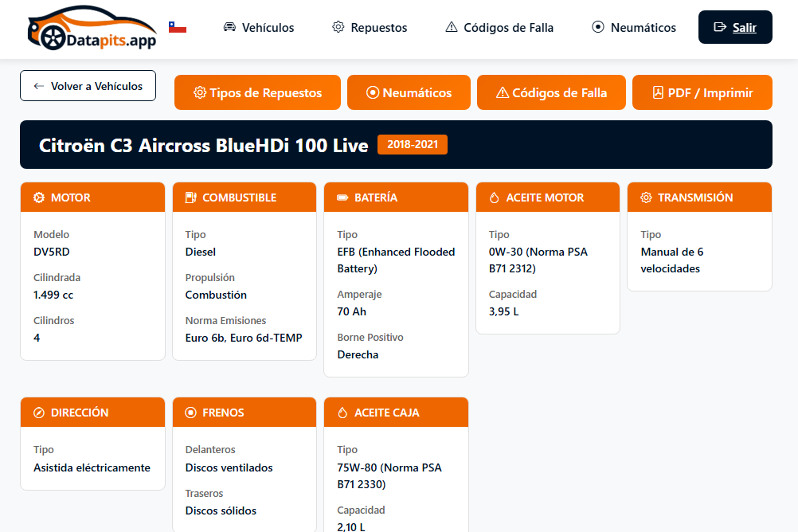Screen dimensions: 798x532
Task: Click the gear icon in Tipos de Repuestos
Action: click(200, 92)
